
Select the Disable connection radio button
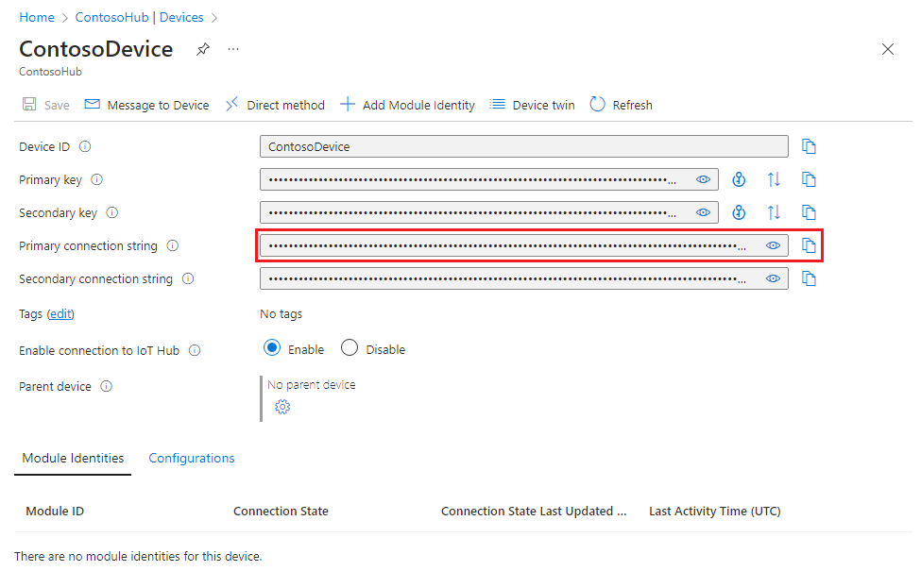coord(349,348)
